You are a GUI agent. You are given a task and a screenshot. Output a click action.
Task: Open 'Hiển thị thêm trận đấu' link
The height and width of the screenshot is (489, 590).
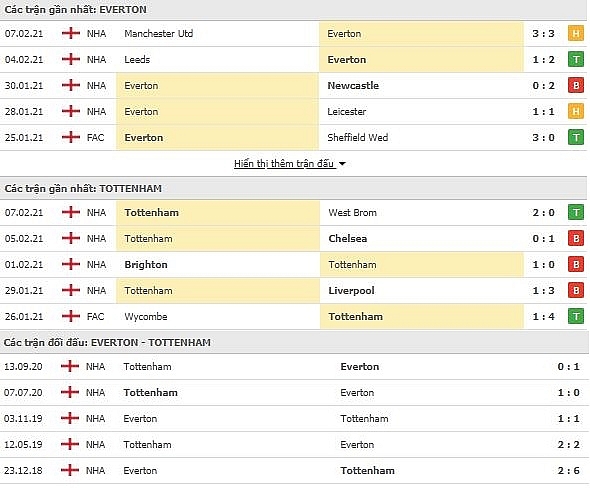(x=284, y=164)
